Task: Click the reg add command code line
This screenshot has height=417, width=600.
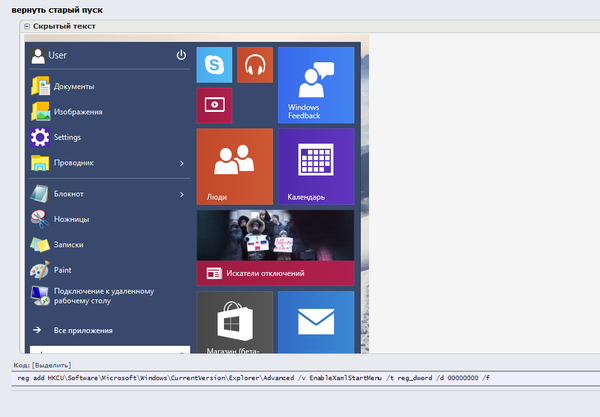Action: (x=253, y=378)
